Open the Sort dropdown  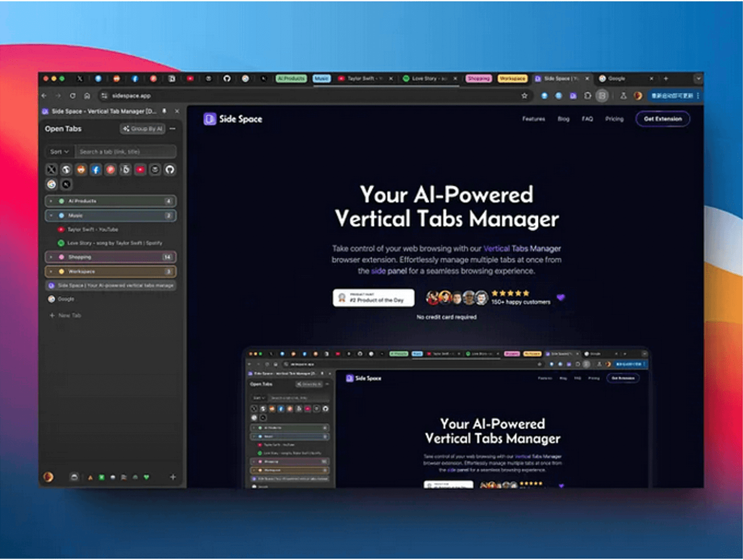(x=60, y=151)
